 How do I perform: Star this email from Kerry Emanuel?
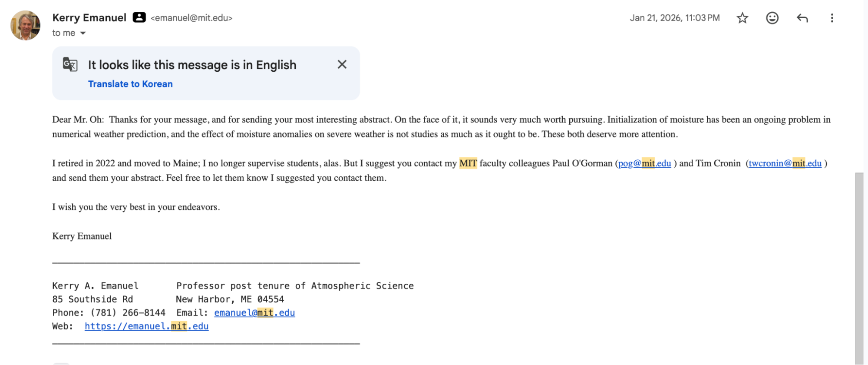[x=742, y=18]
